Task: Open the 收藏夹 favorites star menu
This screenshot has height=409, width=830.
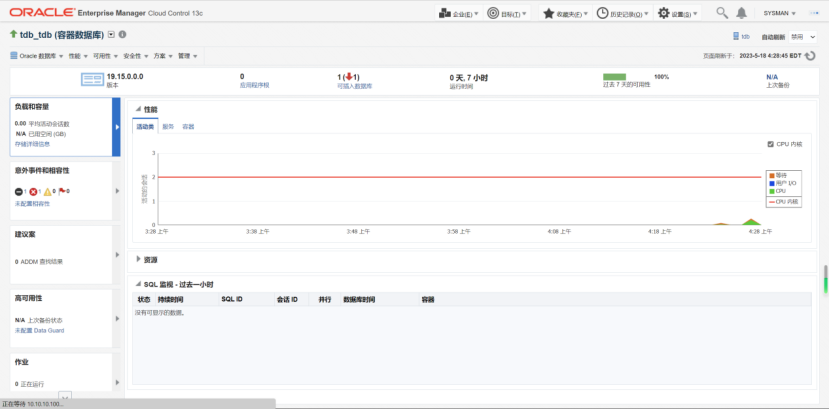Action: click(565, 13)
